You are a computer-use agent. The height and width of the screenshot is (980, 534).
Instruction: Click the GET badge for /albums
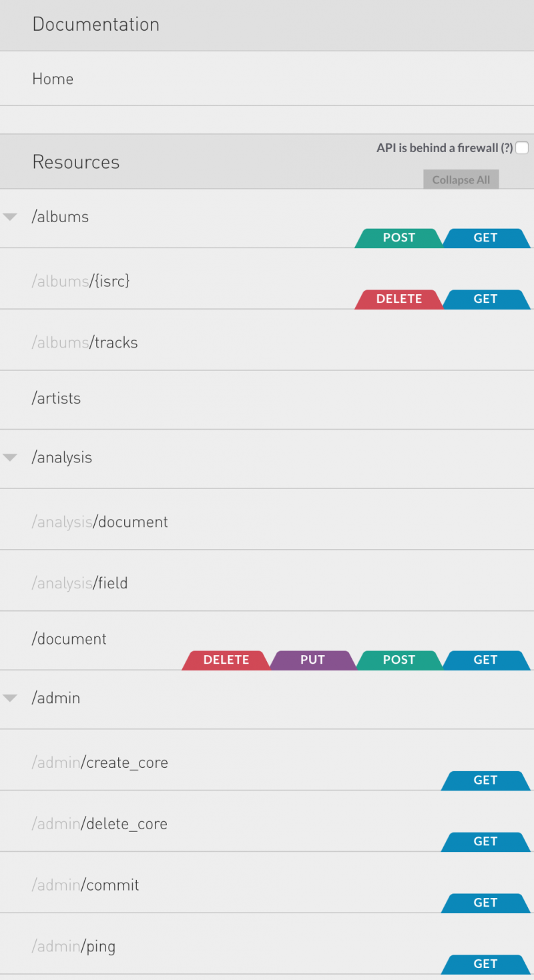tap(485, 238)
